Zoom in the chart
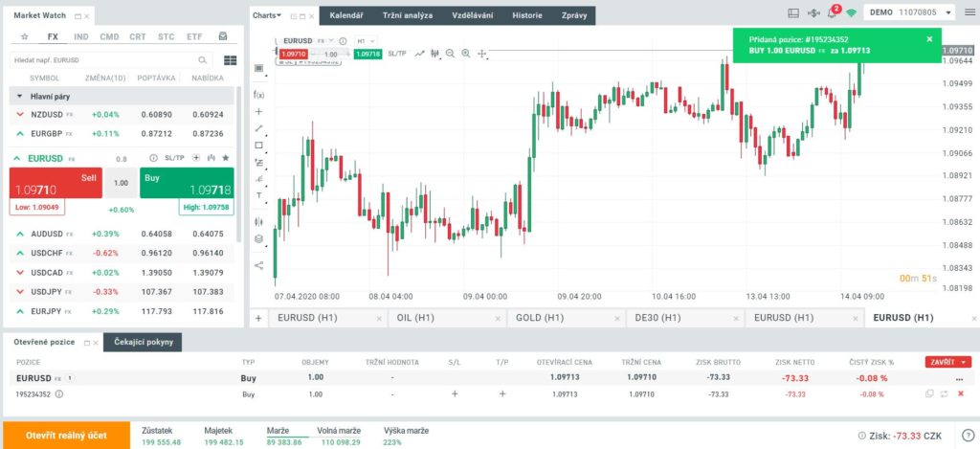Image resolution: width=980 pixels, height=449 pixels. coord(466,54)
